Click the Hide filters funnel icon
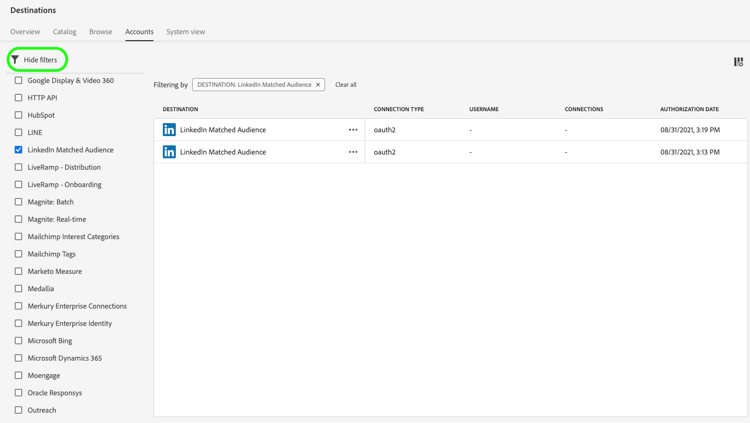Image resolution: width=750 pixels, height=423 pixels. tap(15, 60)
